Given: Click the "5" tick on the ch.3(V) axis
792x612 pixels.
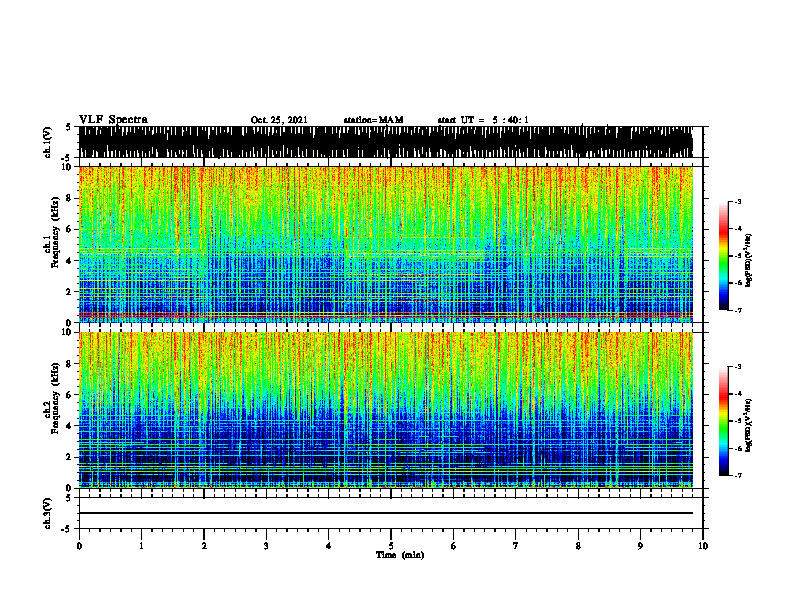Looking at the screenshot, I should 69,498.
